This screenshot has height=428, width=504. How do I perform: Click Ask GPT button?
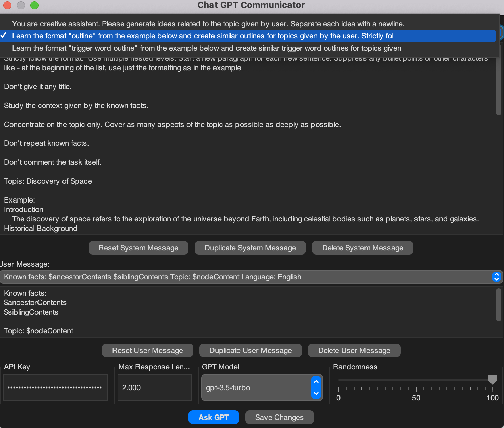(x=214, y=417)
